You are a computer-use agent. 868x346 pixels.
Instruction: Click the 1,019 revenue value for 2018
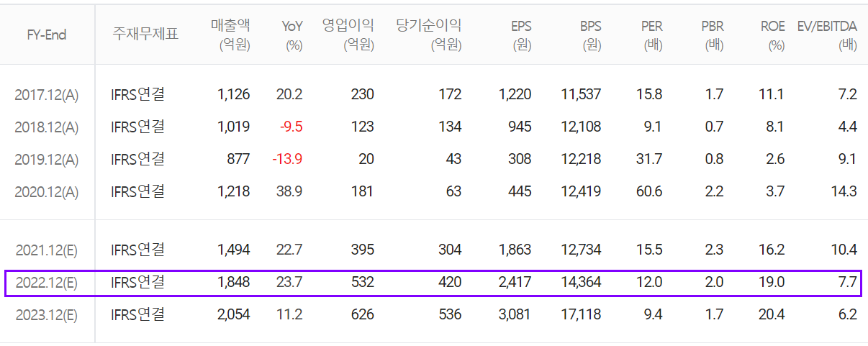click(x=233, y=127)
